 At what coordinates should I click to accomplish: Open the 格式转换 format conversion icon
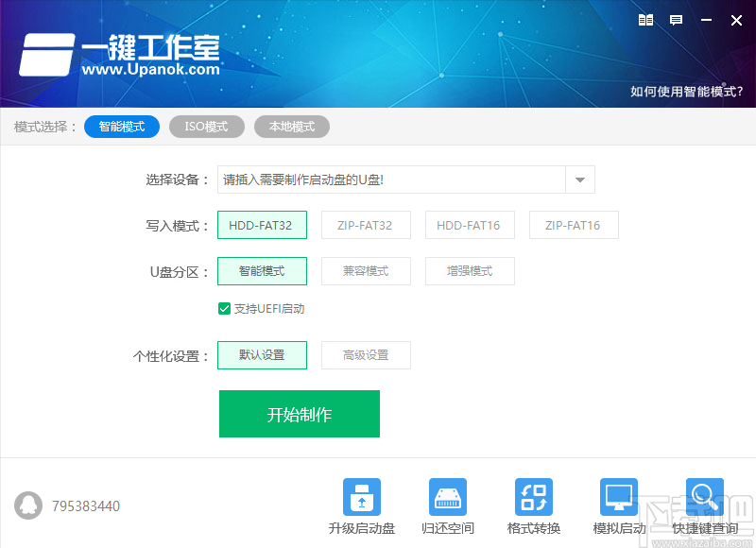[534, 497]
